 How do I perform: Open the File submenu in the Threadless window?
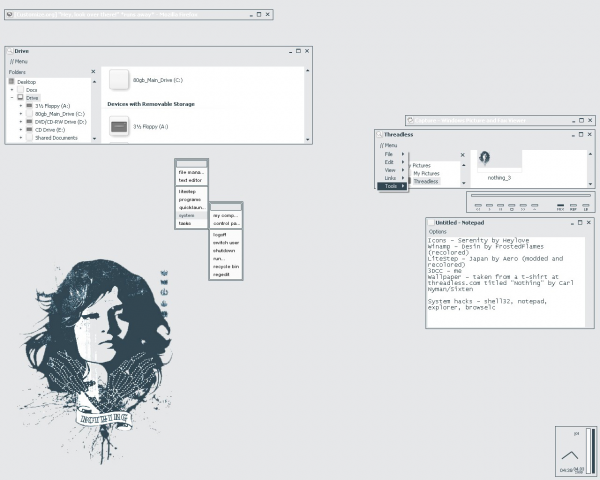point(392,154)
